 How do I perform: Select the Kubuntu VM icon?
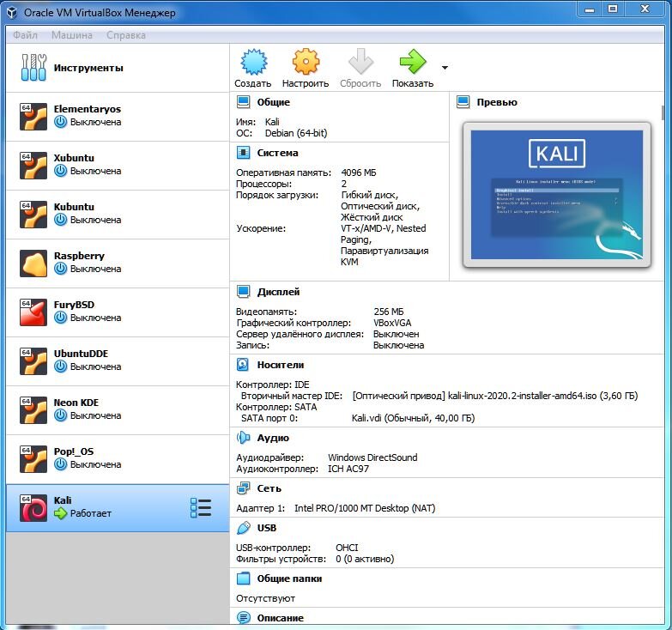click(33, 214)
